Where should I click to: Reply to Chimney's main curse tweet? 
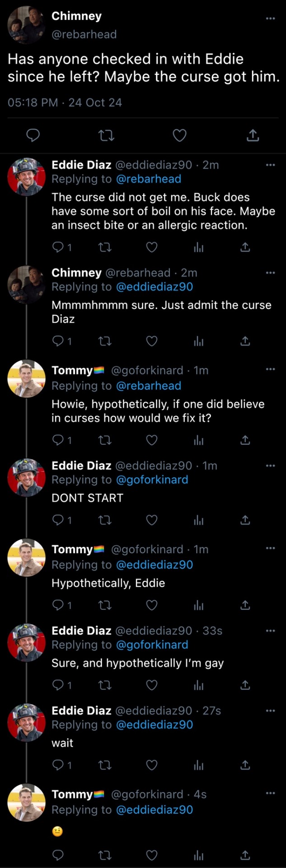coord(33,135)
